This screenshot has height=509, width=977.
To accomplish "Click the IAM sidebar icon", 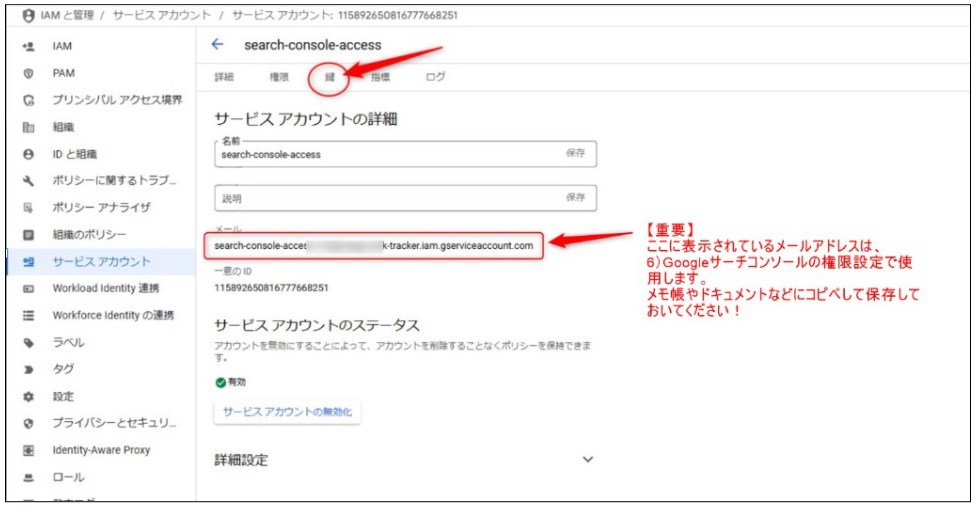I will click(x=28, y=46).
